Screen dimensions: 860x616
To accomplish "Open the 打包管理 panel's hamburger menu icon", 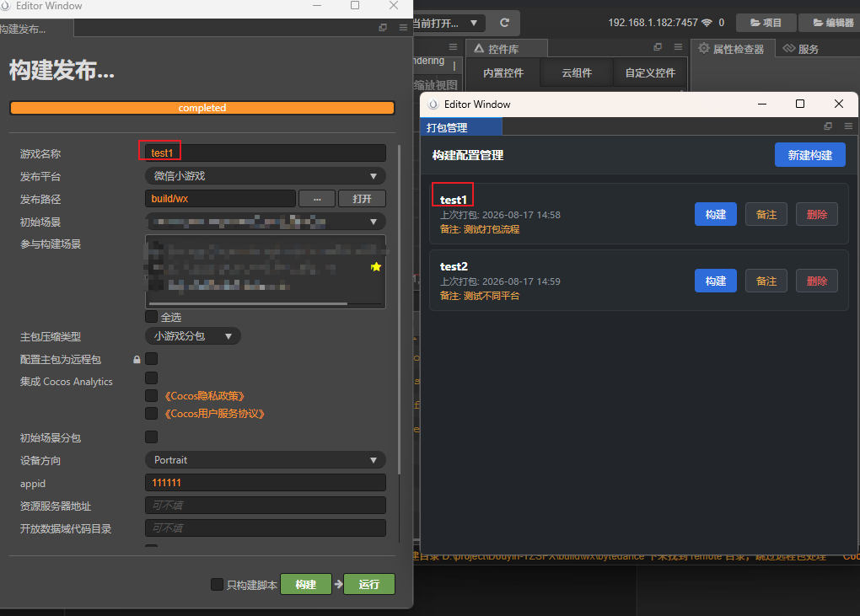I will point(848,126).
